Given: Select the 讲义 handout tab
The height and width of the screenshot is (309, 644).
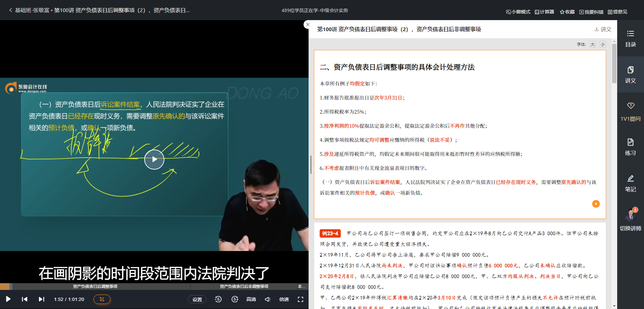Looking at the screenshot, I should click(630, 74).
